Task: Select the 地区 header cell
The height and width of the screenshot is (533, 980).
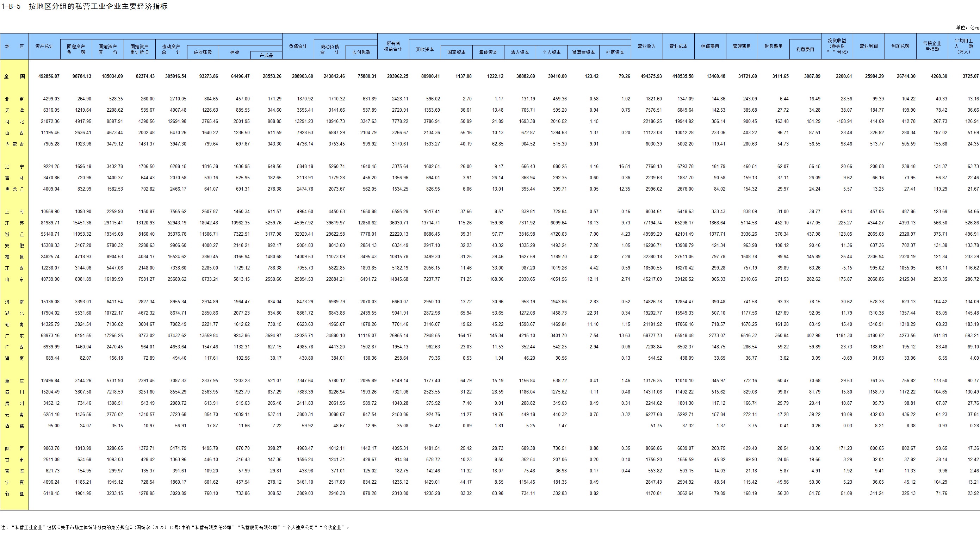Action: (x=14, y=46)
